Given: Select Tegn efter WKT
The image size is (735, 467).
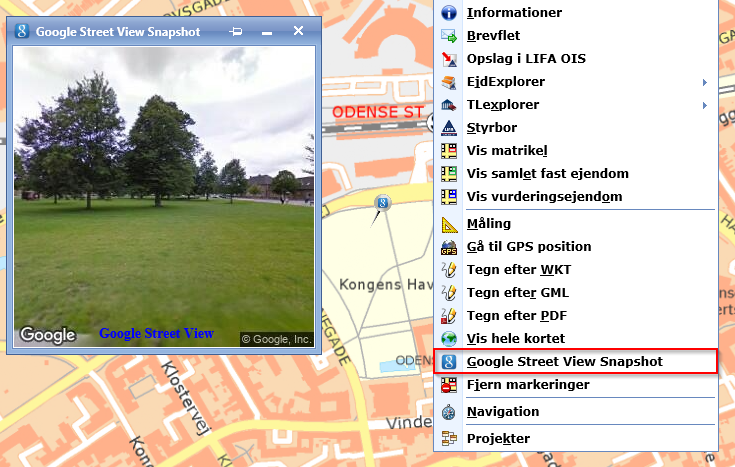Looking at the screenshot, I should coord(576,270).
